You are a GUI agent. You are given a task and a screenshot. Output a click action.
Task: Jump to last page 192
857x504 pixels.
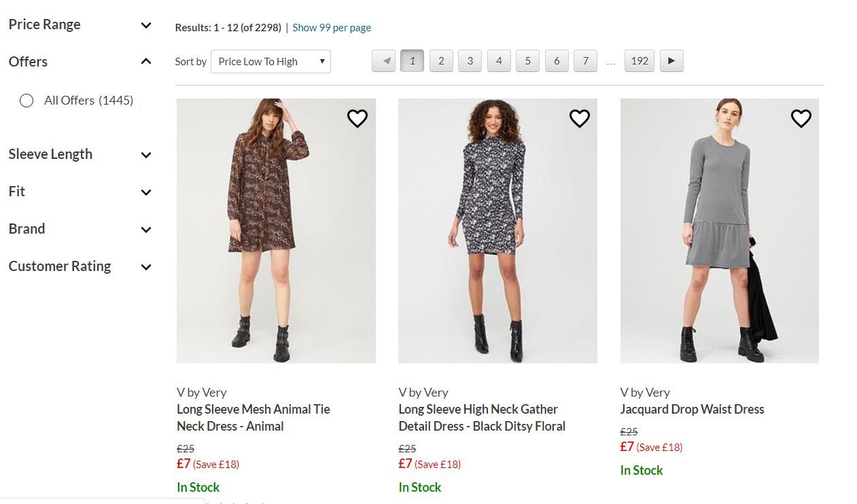coord(640,61)
